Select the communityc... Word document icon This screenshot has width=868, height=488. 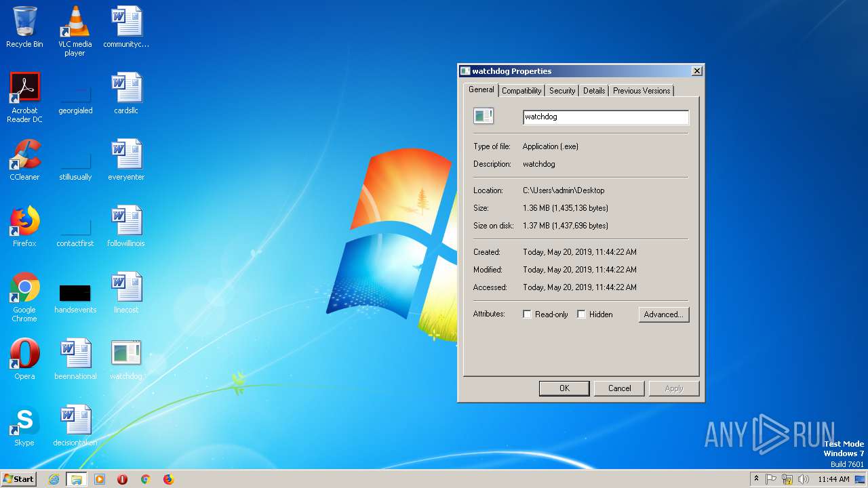[126, 28]
